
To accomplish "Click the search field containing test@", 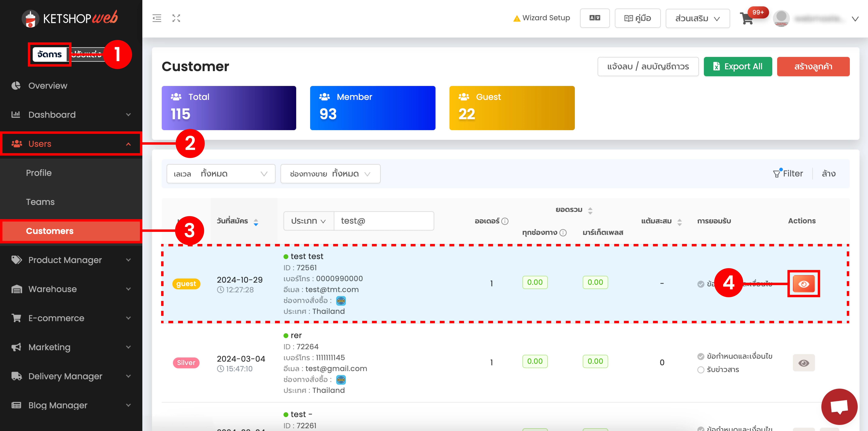I will [x=384, y=221].
